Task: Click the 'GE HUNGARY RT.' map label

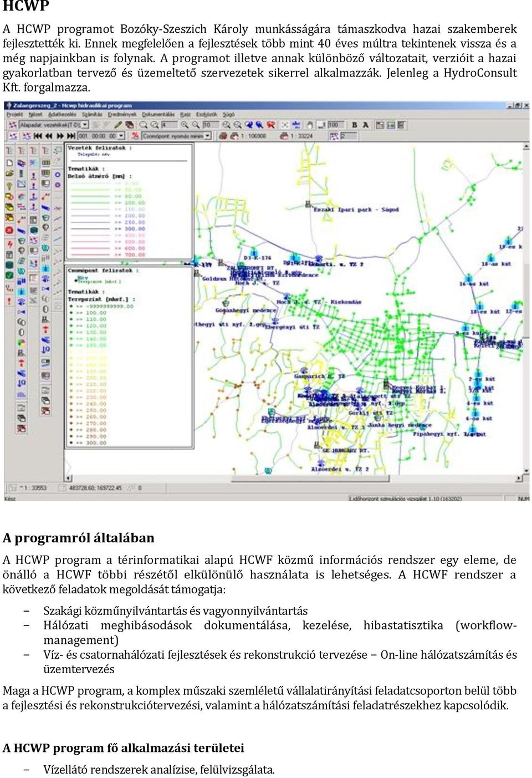Action: click(346, 450)
